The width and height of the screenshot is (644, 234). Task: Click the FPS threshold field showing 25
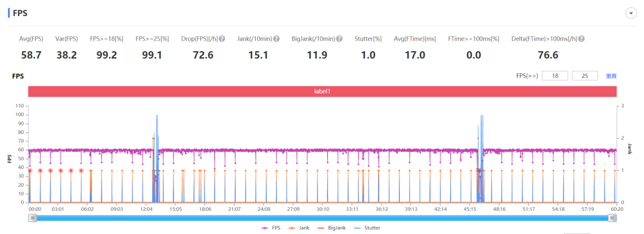point(584,76)
